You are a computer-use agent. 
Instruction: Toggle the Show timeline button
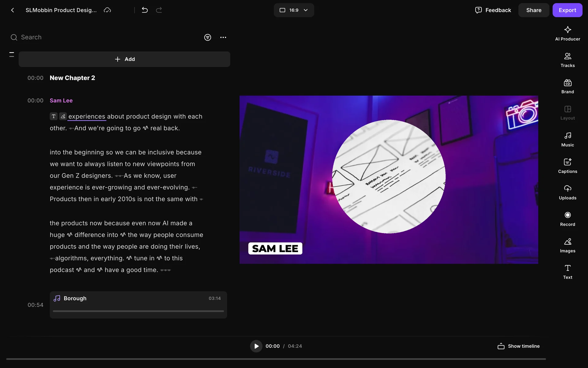518,346
